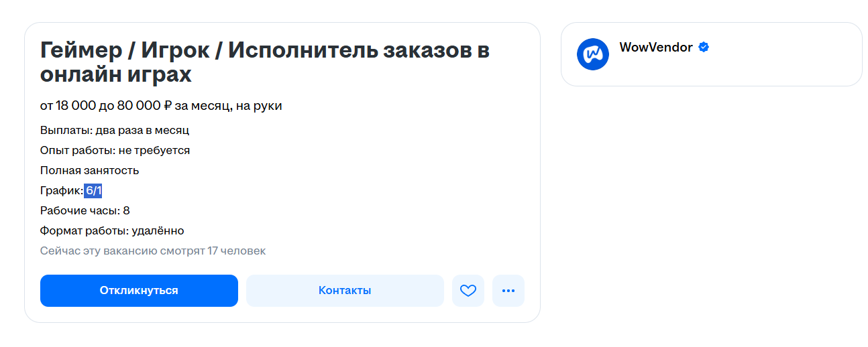This screenshot has height=347, width=868.
Task: Open the Контакты button
Action: point(345,291)
